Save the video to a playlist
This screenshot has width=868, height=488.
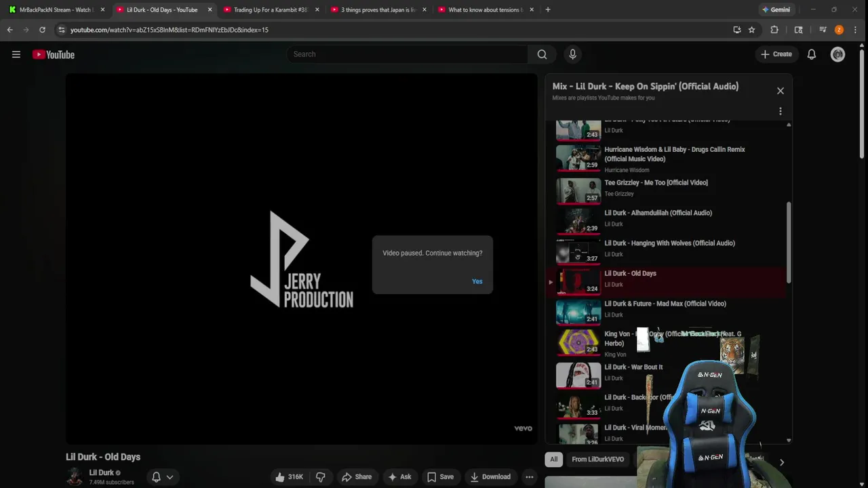pyautogui.click(x=439, y=476)
